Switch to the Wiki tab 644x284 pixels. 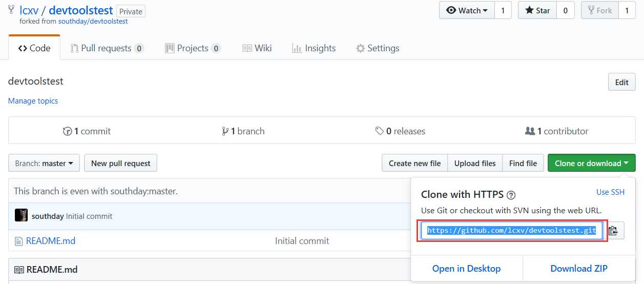(257, 48)
